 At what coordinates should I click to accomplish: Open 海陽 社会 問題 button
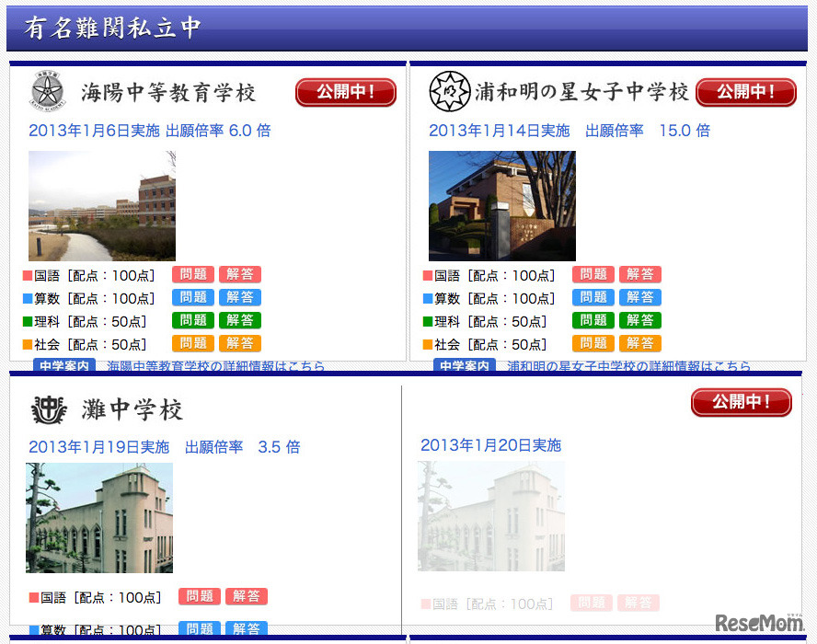tap(193, 343)
